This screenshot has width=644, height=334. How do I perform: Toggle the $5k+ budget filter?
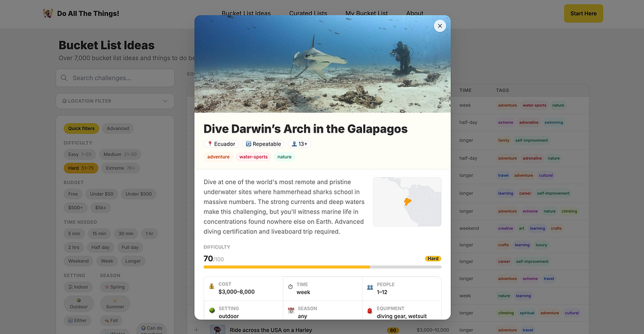tap(100, 208)
